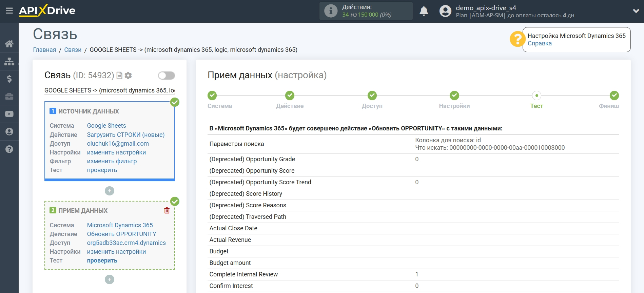Open connection settings gear icon
The height and width of the screenshot is (293, 644).
[128, 76]
